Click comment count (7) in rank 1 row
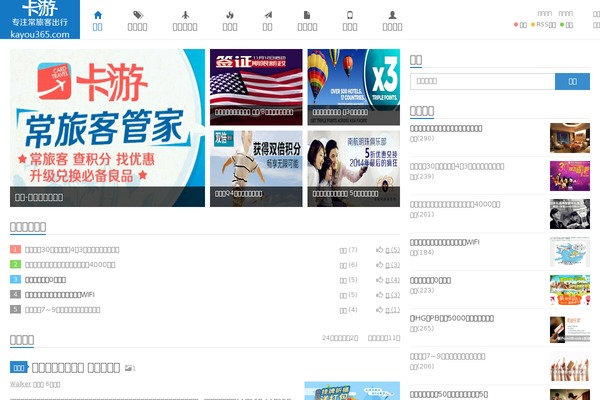The width and height of the screenshot is (600, 400). 349,250
